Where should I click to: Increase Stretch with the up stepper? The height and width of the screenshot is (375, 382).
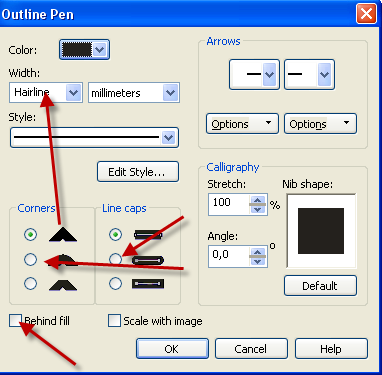[x=257, y=200]
